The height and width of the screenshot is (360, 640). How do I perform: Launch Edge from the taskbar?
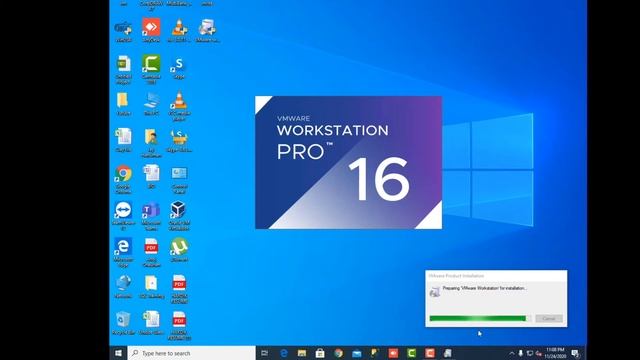coord(284,353)
